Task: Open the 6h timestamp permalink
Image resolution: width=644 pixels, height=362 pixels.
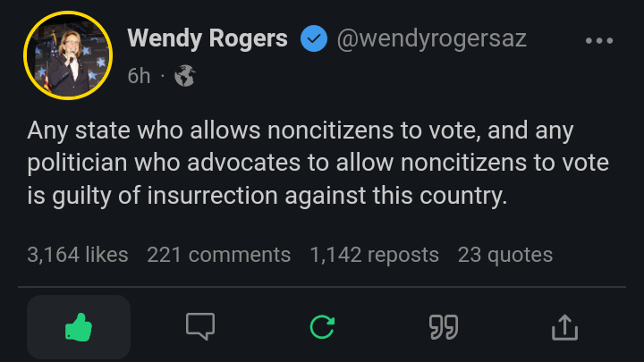Action: [139, 77]
